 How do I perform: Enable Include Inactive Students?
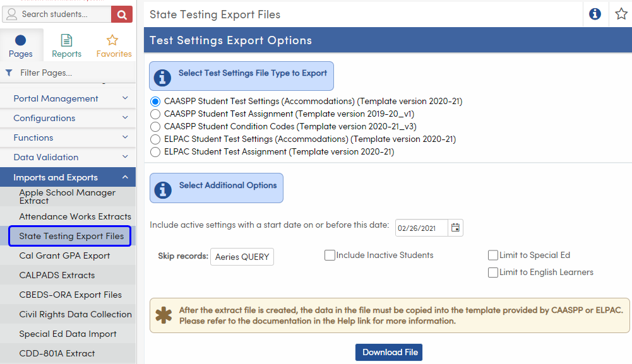coord(329,255)
